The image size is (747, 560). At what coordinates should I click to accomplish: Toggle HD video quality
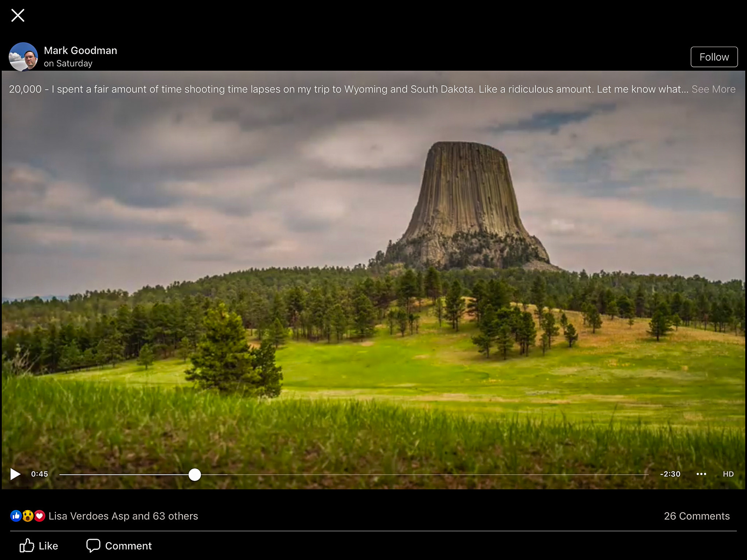[x=728, y=474]
